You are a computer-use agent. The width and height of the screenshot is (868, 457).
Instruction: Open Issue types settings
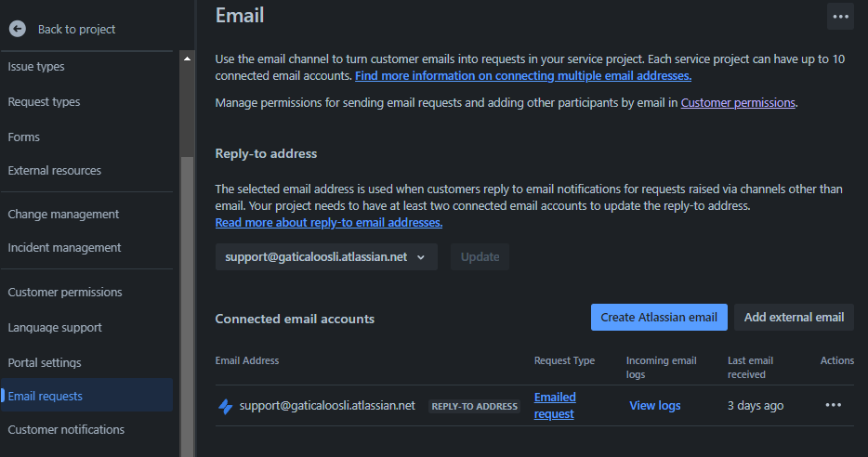[36, 66]
